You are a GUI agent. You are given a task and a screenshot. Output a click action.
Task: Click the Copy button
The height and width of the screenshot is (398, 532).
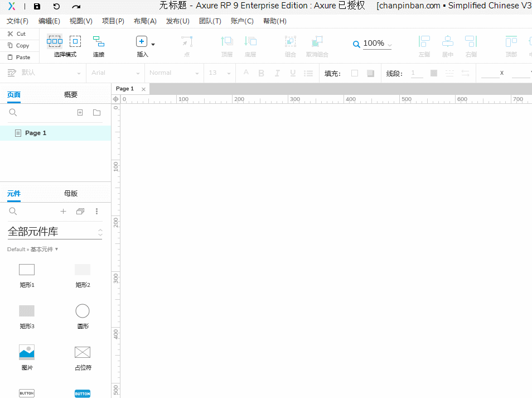point(19,46)
